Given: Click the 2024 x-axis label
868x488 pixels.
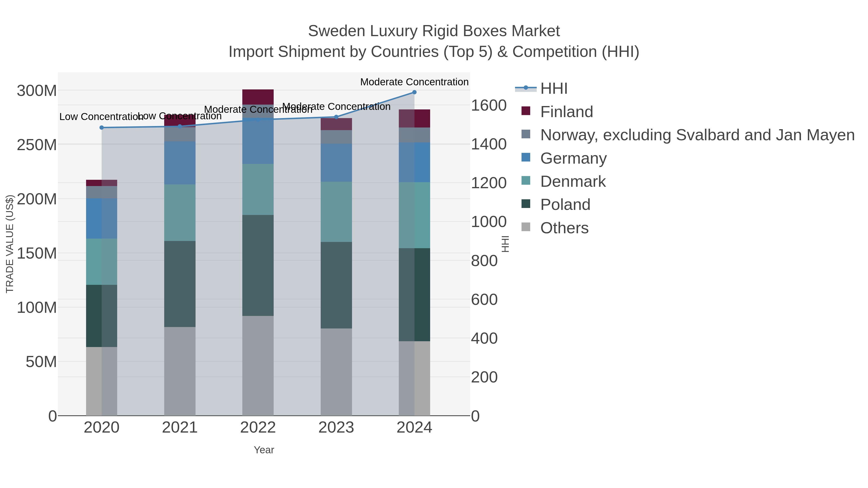Looking at the screenshot, I should tap(414, 428).
